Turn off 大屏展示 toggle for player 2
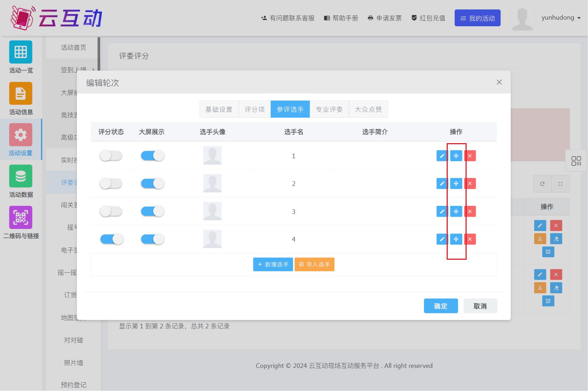 [x=152, y=183]
